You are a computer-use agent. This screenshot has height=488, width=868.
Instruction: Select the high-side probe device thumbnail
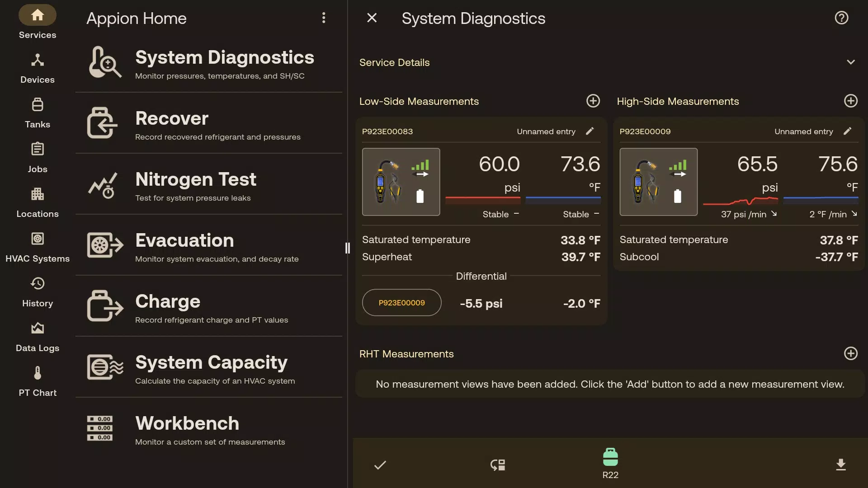[x=659, y=182]
